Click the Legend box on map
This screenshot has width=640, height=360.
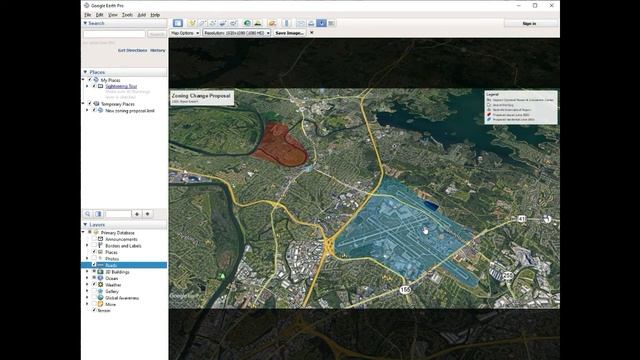[521, 107]
